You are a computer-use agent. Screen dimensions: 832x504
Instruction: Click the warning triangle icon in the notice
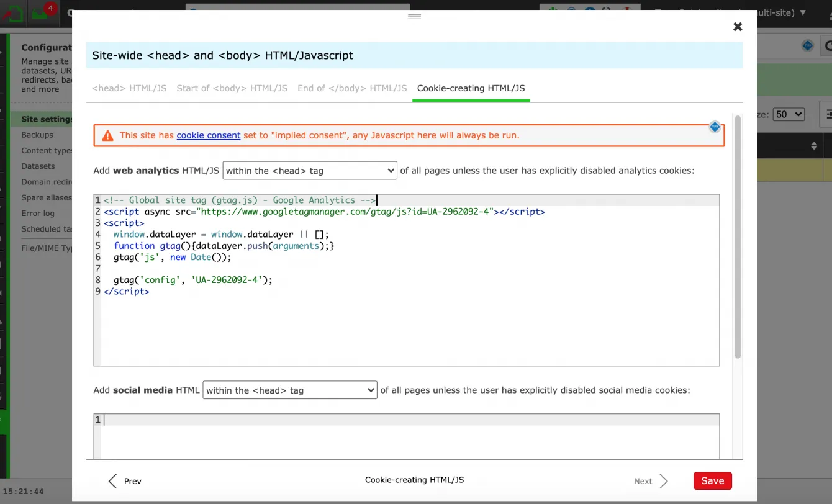click(x=108, y=135)
